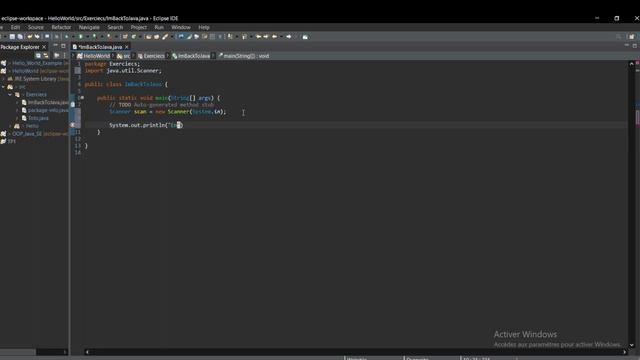Go to the previous annotation
The height and width of the screenshot is (360, 640).
click(x=244, y=37)
